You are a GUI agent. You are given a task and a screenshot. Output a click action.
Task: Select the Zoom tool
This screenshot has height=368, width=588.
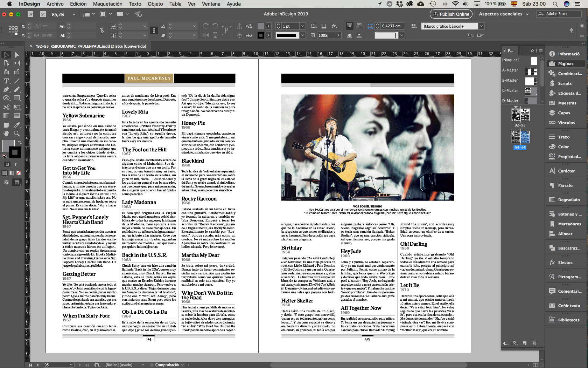tap(17, 134)
